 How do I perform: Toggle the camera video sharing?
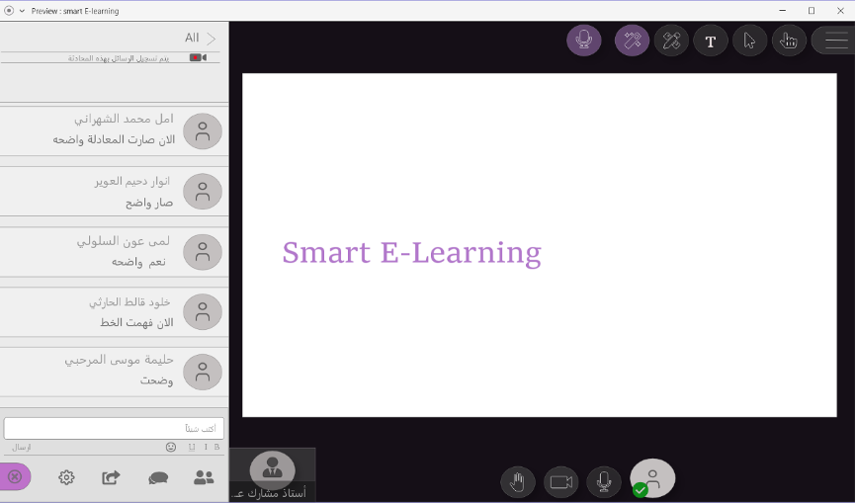[560, 481]
